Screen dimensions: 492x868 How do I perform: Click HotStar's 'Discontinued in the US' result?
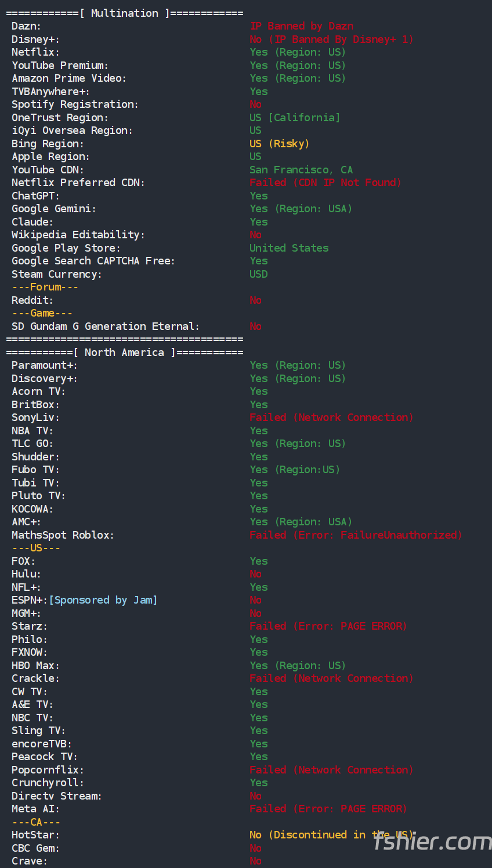(x=331, y=835)
